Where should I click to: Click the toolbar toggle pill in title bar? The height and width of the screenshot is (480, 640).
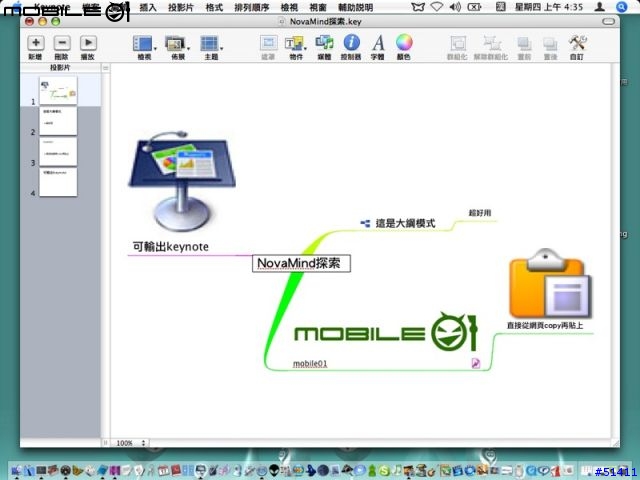coord(608,22)
